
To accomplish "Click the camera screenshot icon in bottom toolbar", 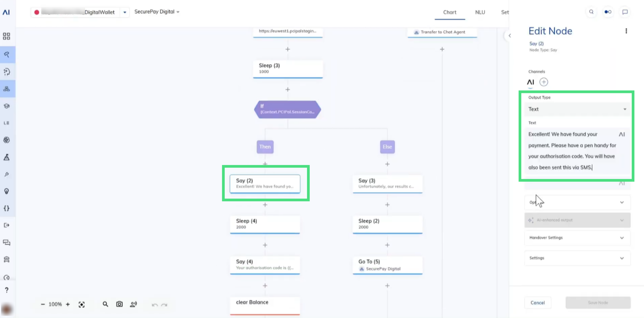I will [119, 304].
